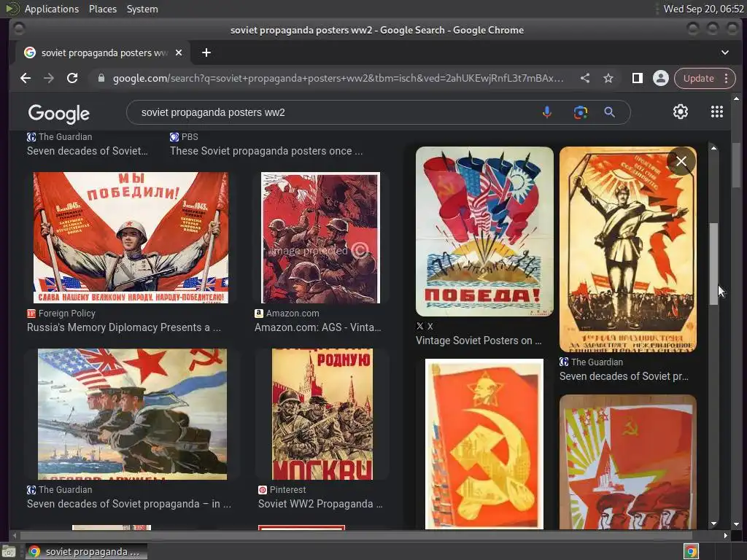The width and height of the screenshot is (747, 560).
Task: Open the Places menu
Action: [102, 9]
